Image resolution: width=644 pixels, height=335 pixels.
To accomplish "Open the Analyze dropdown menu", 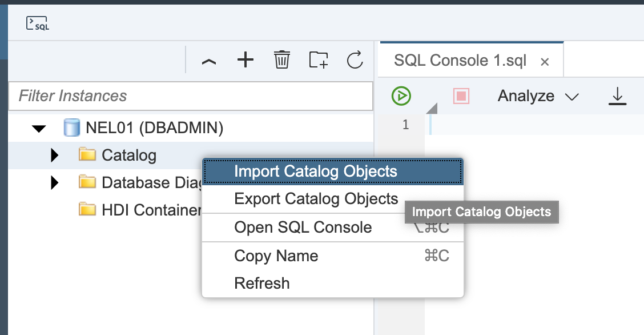I will tap(538, 96).
